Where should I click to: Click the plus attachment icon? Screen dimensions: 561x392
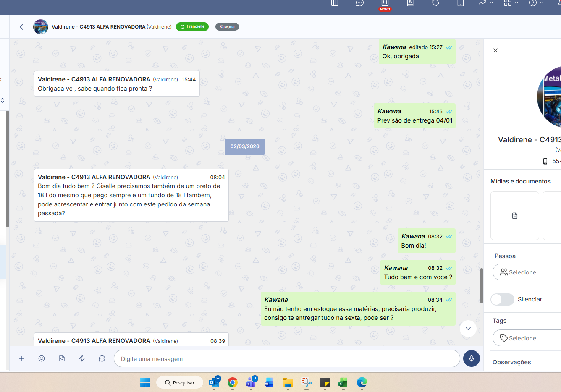pyautogui.click(x=21, y=358)
